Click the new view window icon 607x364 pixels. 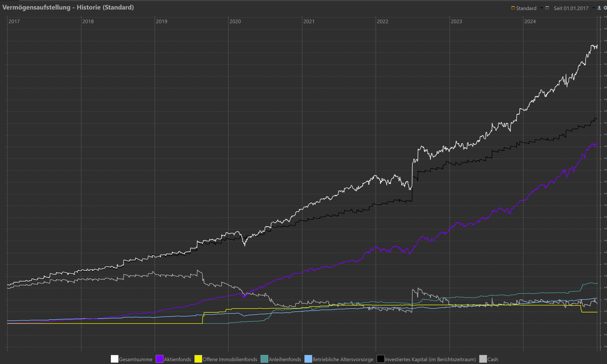point(547,8)
